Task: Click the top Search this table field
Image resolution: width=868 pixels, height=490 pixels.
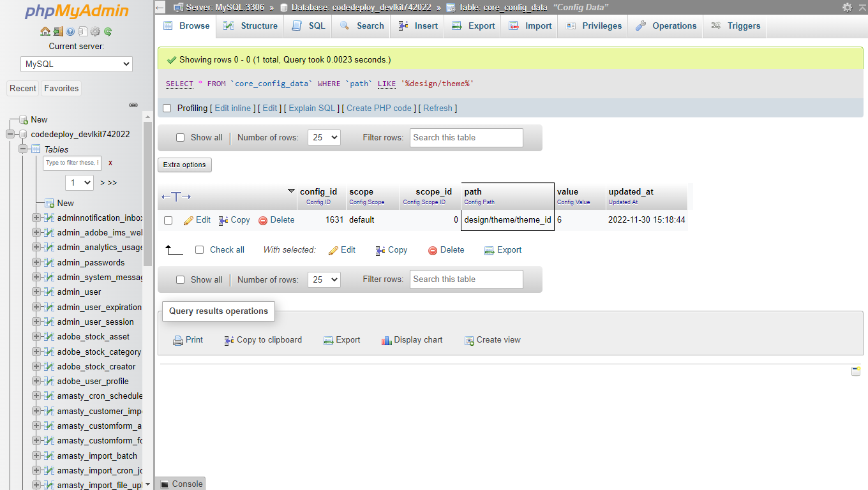Action: click(466, 137)
